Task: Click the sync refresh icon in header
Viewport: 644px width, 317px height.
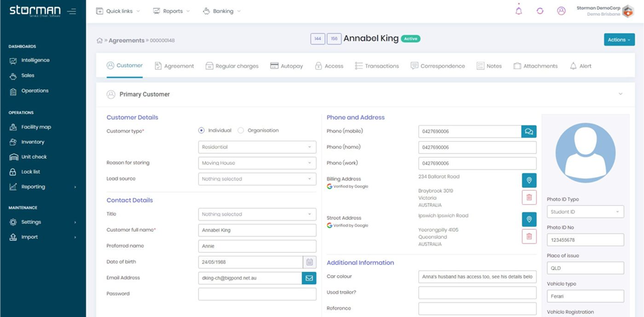Action: (x=539, y=11)
